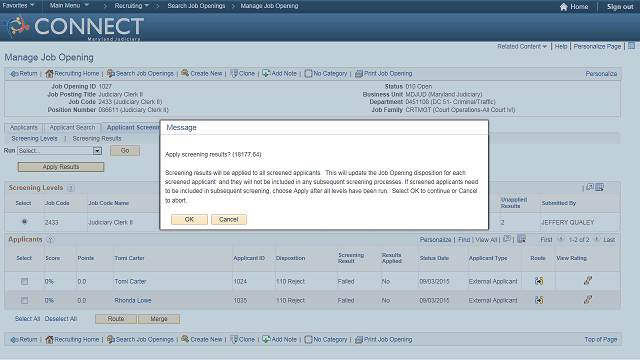Image resolution: width=640 pixels, height=360 pixels.
Task: Click OK in Message dialog
Action: (x=189, y=220)
